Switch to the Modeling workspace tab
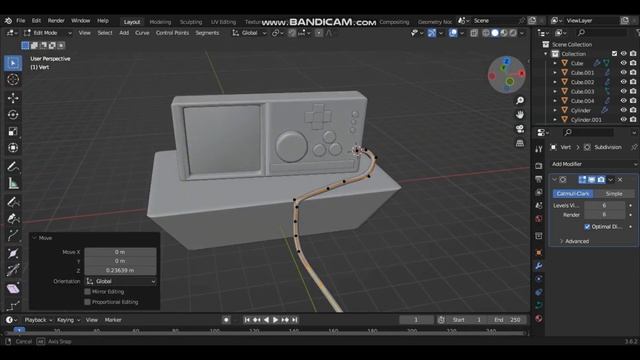 tap(160, 22)
